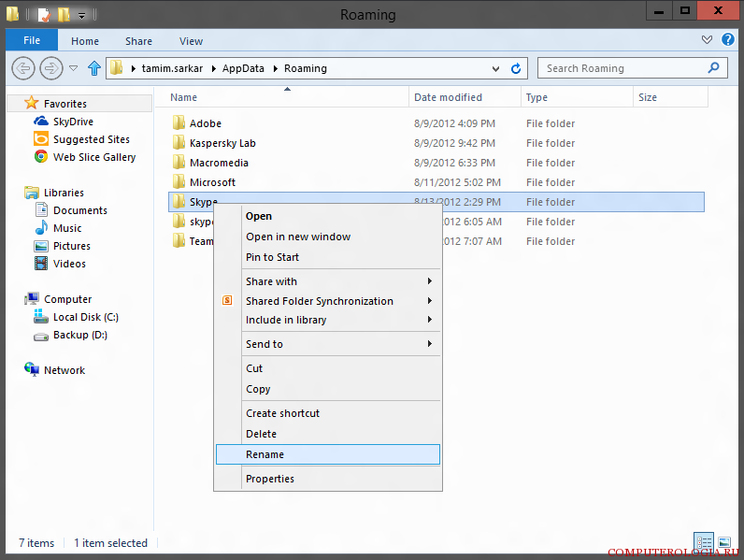
Task: Click the Forward navigation arrow
Action: [51, 68]
